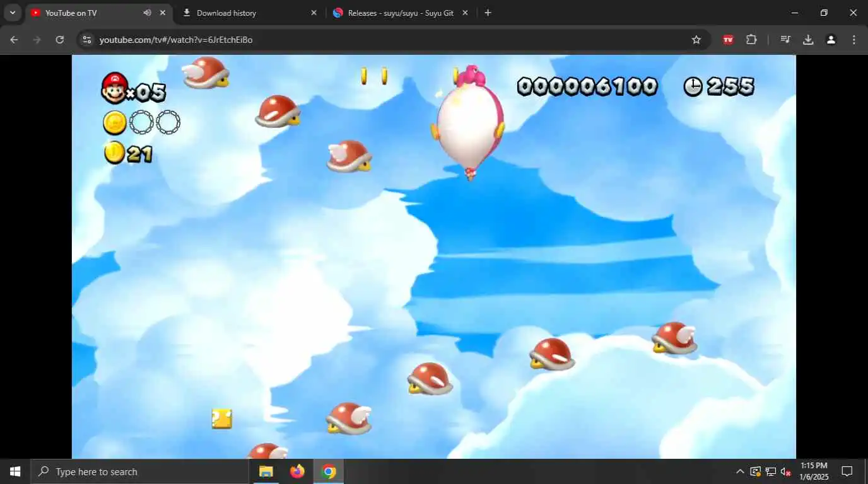This screenshot has width=868, height=484.
Task: Go back to the previous page
Action: 14,40
